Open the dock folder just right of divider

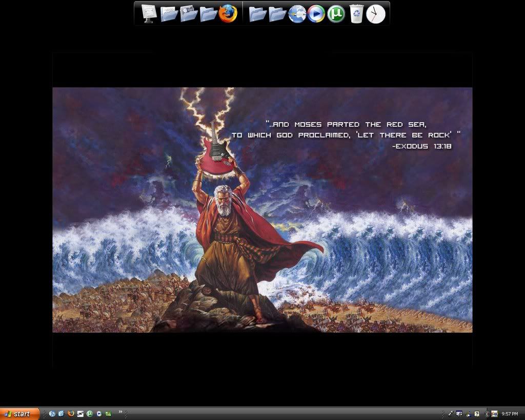257,14
